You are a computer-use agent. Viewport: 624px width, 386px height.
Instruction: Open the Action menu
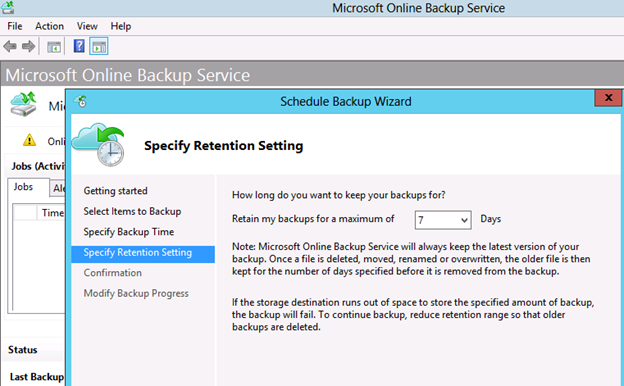[49, 26]
